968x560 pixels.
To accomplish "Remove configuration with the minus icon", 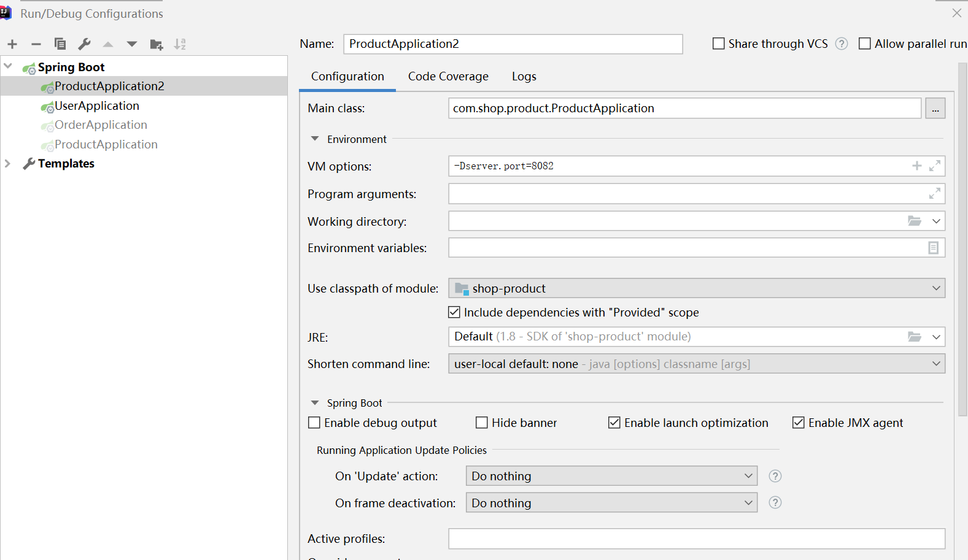I will [x=36, y=44].
